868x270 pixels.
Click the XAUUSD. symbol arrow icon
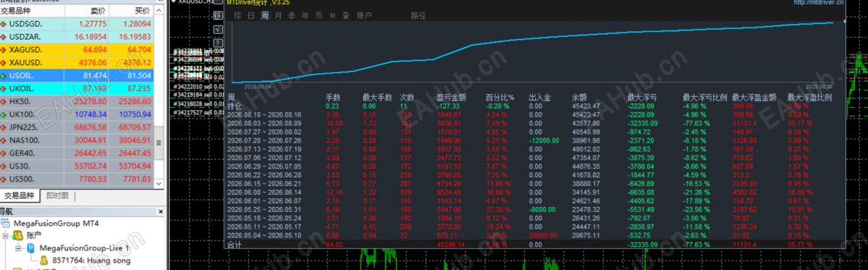point(4,62)
